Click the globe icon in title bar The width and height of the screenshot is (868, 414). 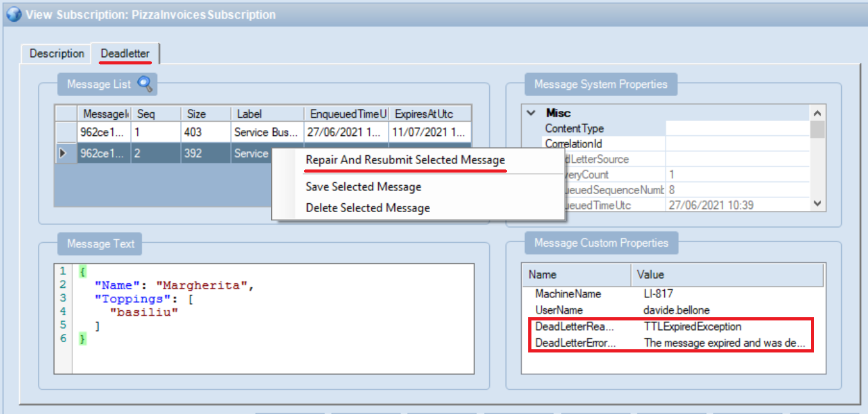13,14
